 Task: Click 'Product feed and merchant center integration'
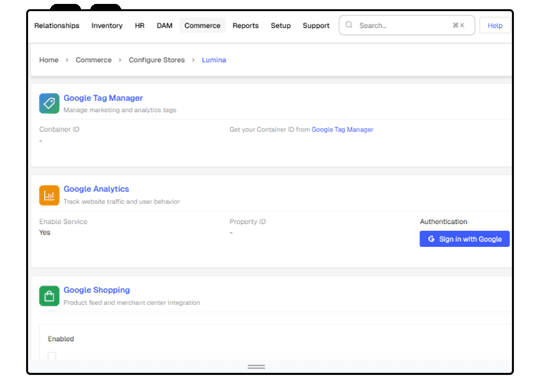point(132,303)
